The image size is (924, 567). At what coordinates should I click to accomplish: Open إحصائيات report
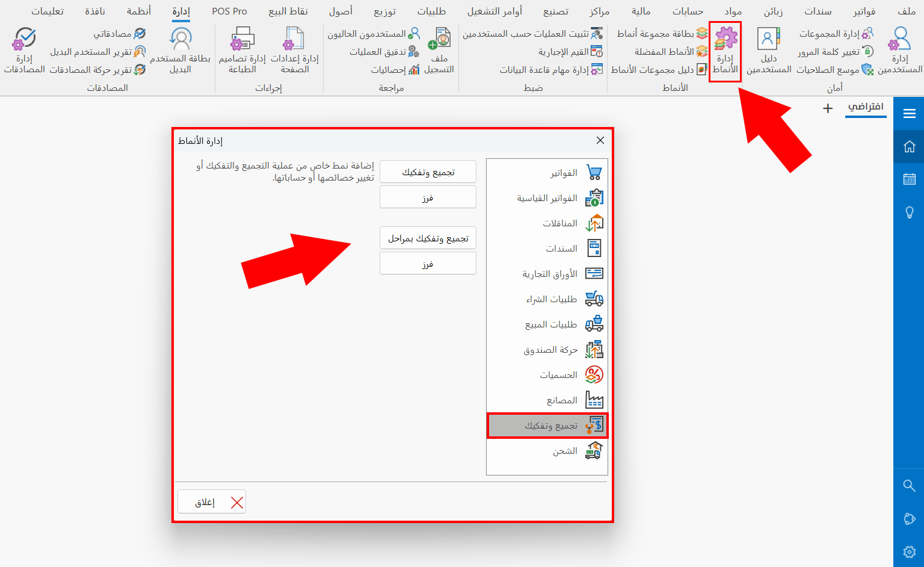[x=395, y=70]
